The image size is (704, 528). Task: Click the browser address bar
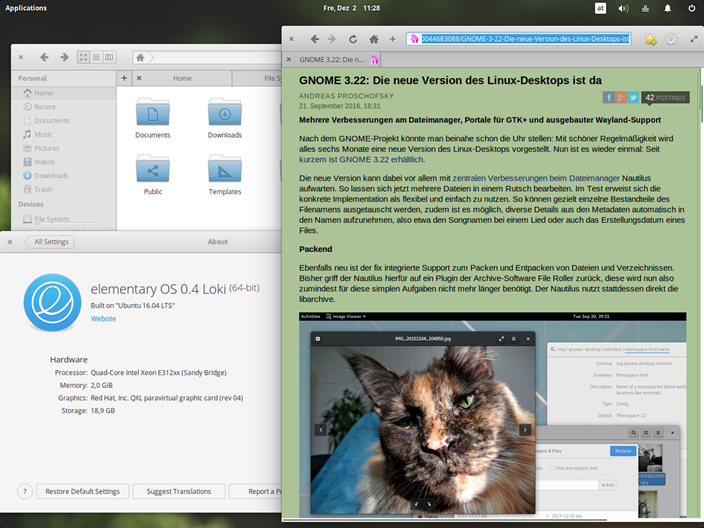pos(519,39)
